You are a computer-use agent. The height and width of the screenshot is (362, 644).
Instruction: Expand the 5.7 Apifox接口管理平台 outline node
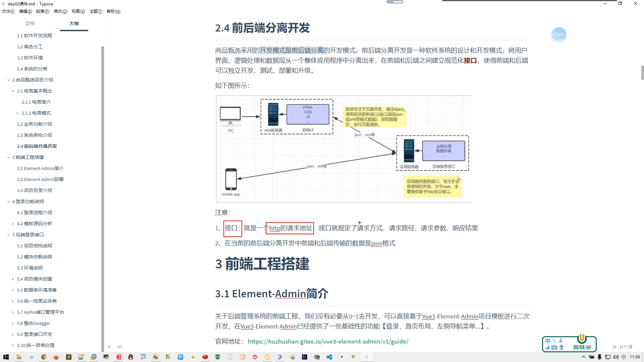click(x=13, y=312)
